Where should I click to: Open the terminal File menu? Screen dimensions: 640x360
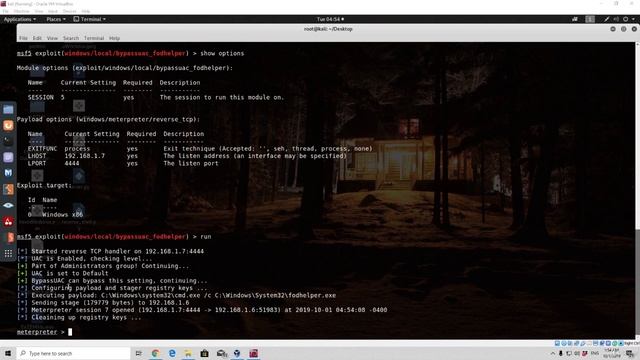23,38
